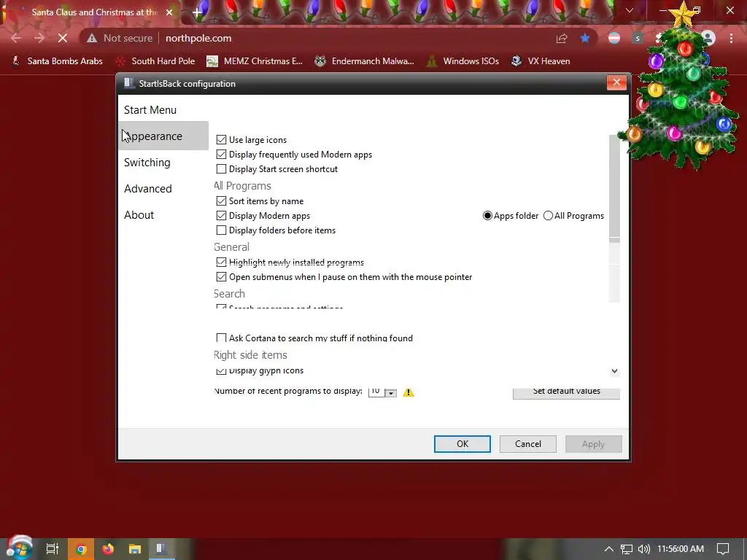Go back in the Chrome browser
Screen dimensions: 747x560
click(x=16, y=38)
